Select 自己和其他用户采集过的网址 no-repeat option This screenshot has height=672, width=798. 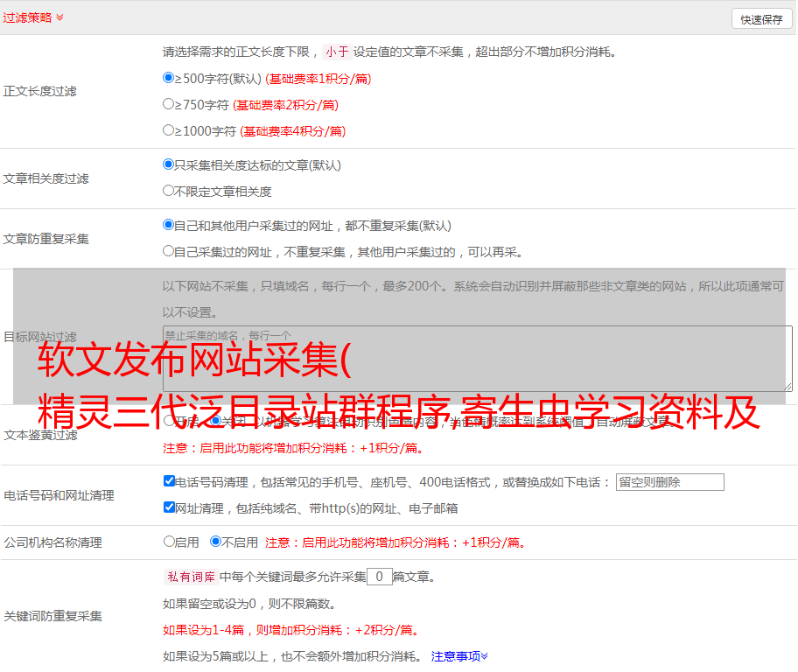click(169, 225)
